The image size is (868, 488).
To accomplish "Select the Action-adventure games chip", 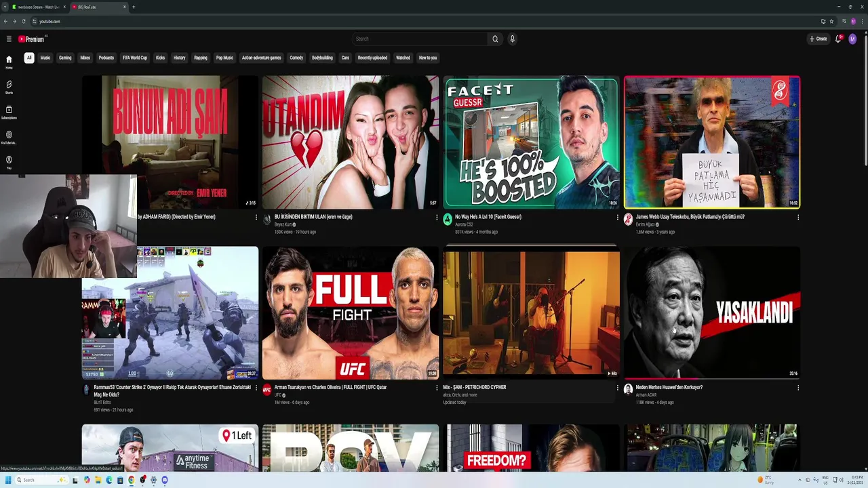I will coord(262,58).
